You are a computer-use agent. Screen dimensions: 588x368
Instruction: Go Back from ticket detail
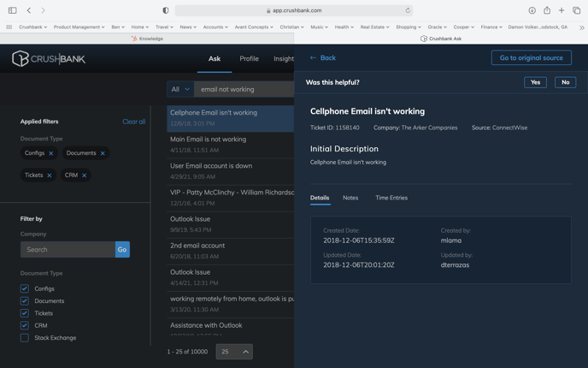pos(323,58)
